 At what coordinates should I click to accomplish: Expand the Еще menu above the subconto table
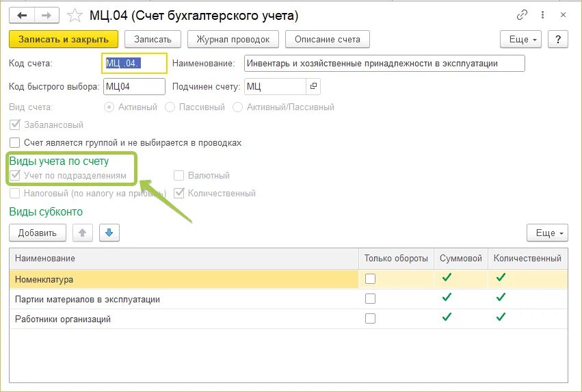(x=548, y=233)
